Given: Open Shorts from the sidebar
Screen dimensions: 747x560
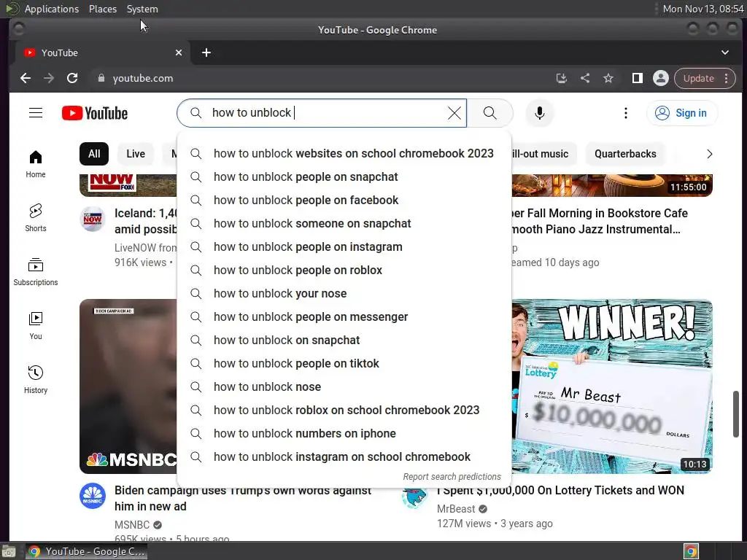Looking at the screenshot, I should click(36, 218).
